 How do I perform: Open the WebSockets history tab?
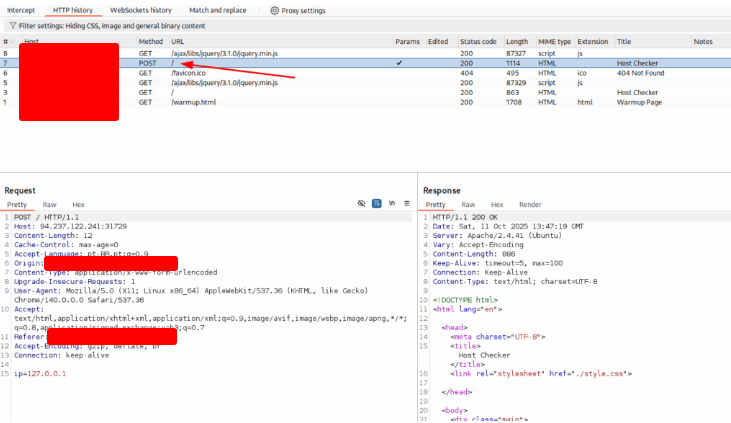[x=140, y=10]
